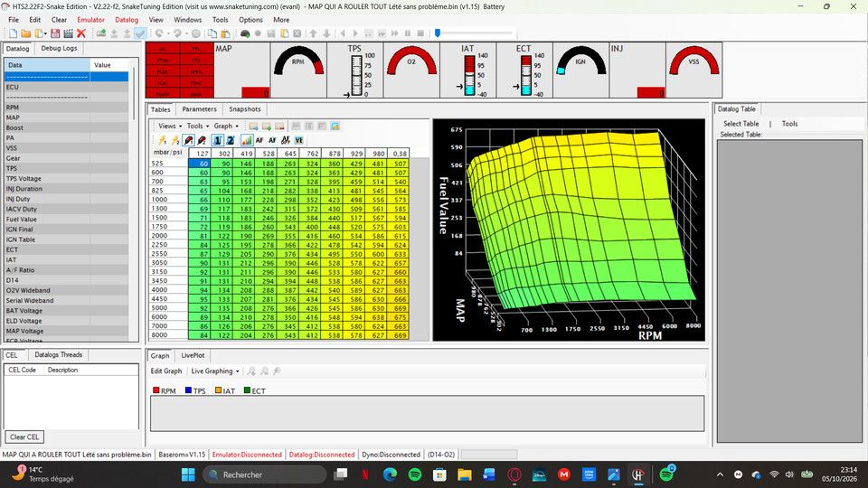Click the blue playback position slider handle
Image resolution: width=868 pixels, height=488 pixels.
pos(438,33)
